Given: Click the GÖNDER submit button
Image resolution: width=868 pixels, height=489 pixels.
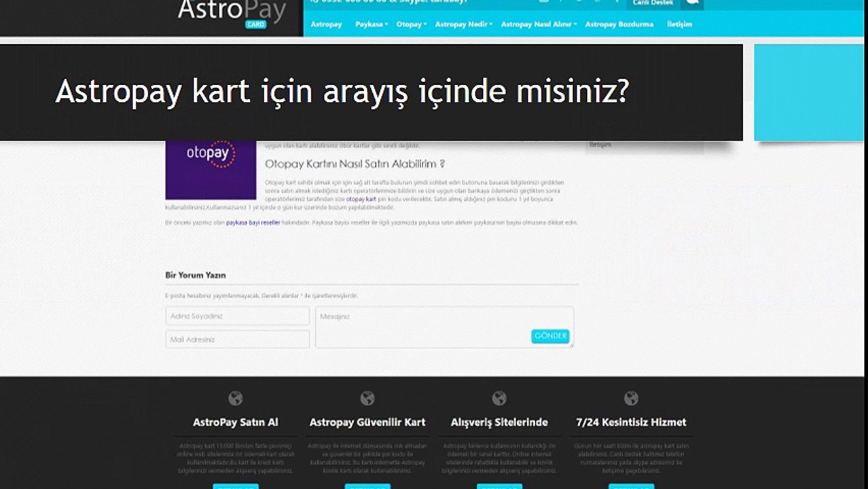Looking at the screenshot, I should tap(550, 336).
